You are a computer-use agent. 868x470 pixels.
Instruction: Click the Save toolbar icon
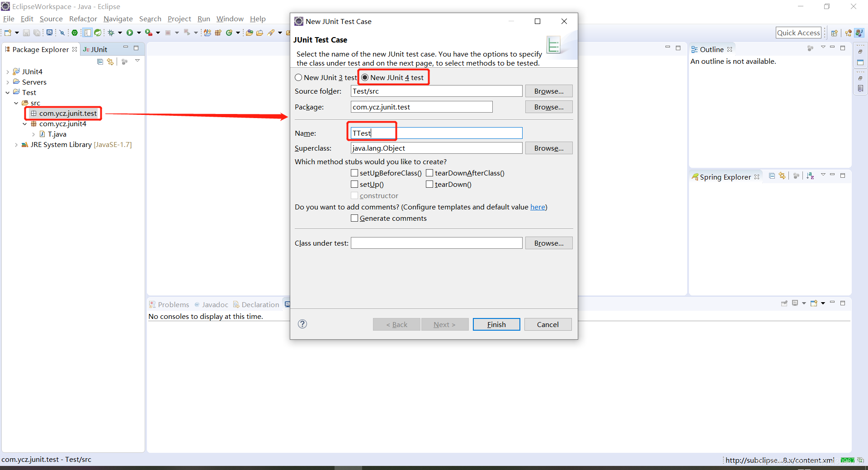point(26,33)
